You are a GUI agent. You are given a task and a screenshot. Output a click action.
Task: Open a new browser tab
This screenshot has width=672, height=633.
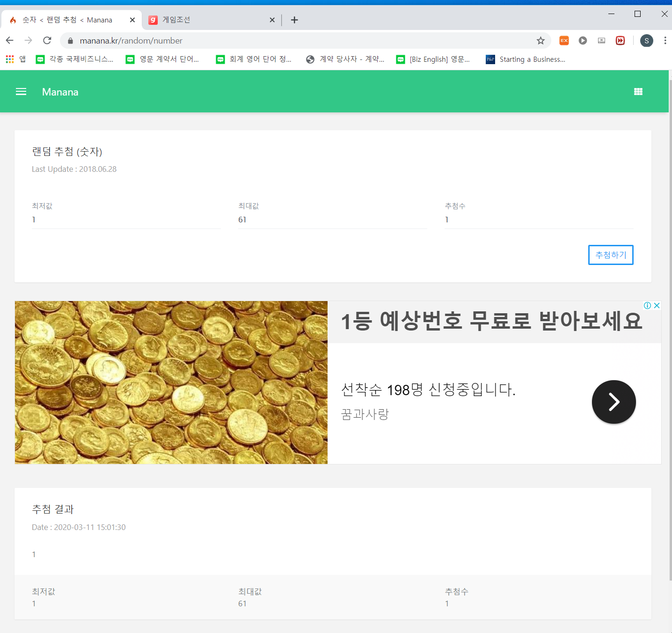point(294,20)
